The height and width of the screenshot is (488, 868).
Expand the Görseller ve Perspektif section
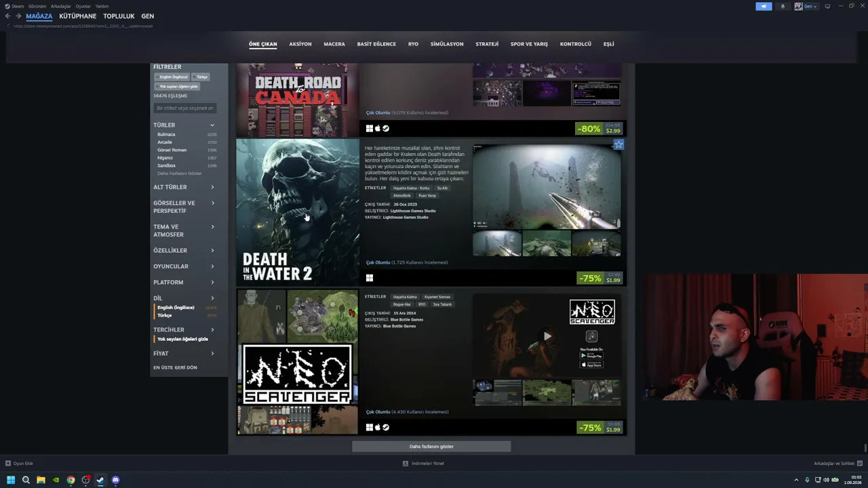(184, 207)
